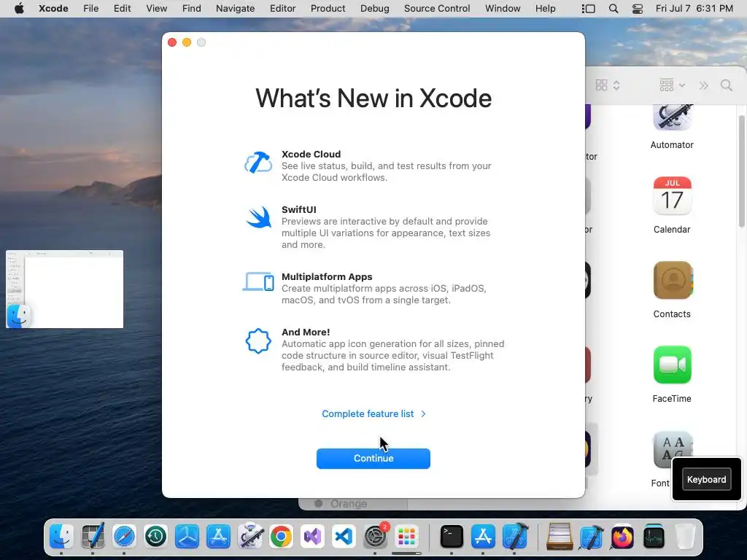Click the date and time in menu bar
Screen dimensions: 747x560
(694, 9)
